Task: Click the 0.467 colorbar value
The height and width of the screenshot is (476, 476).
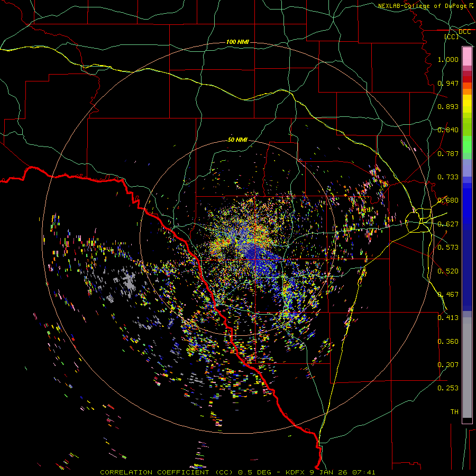Action: [x=448, y=295]
